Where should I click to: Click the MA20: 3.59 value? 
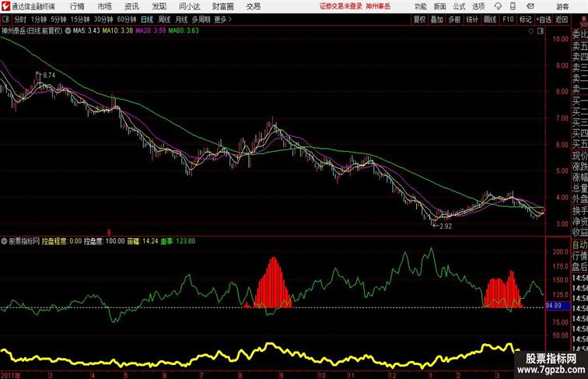coord(151,31)
